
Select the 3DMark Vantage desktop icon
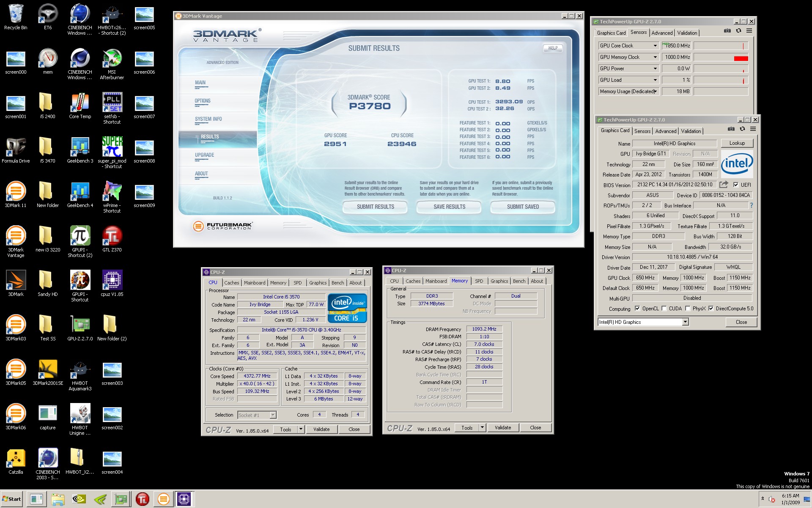[x=16, y=241]
